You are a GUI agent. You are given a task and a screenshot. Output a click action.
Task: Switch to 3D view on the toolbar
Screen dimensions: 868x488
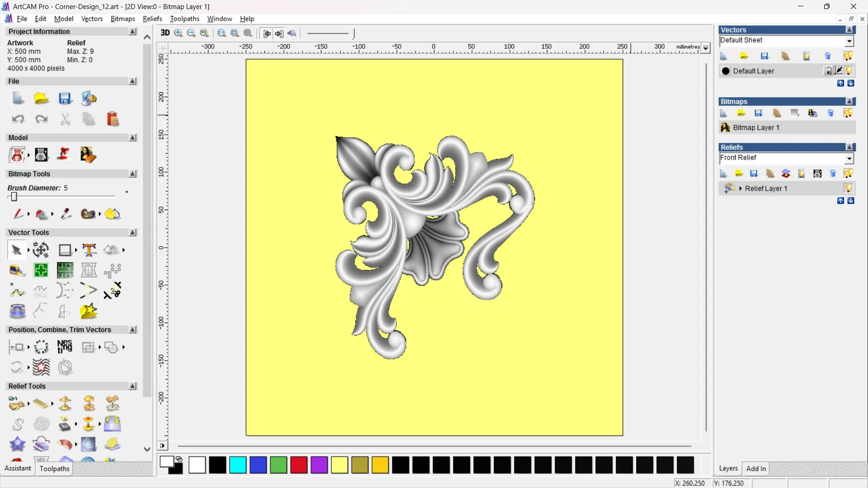165,33
